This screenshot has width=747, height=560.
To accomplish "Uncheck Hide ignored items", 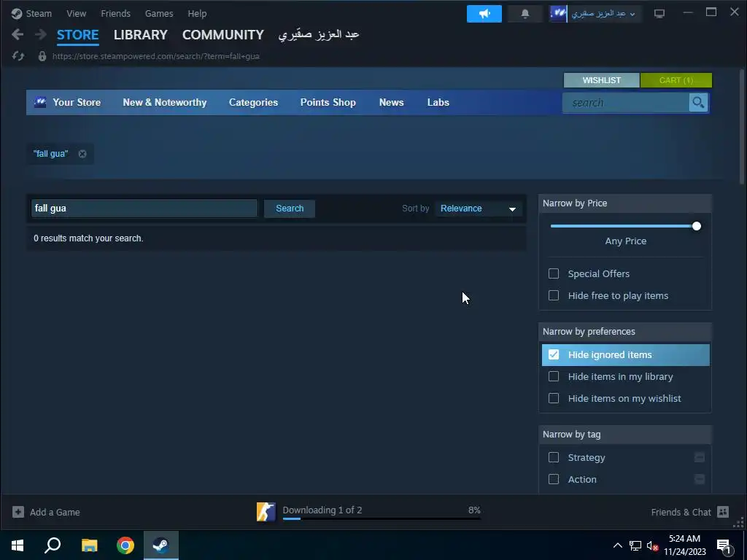I will tap(554, 355).
